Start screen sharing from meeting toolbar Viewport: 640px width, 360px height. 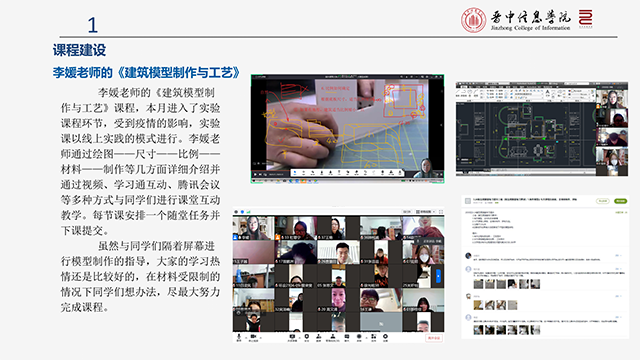292,337
